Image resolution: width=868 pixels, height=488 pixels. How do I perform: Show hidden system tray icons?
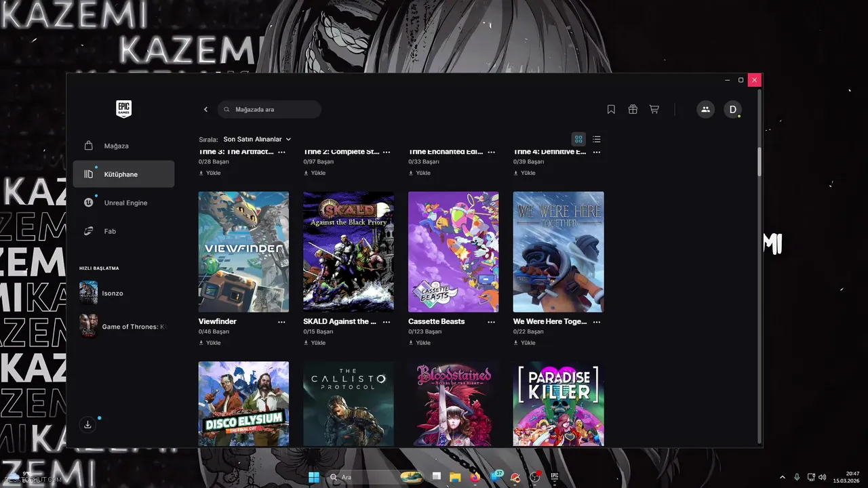coord(782,477)
